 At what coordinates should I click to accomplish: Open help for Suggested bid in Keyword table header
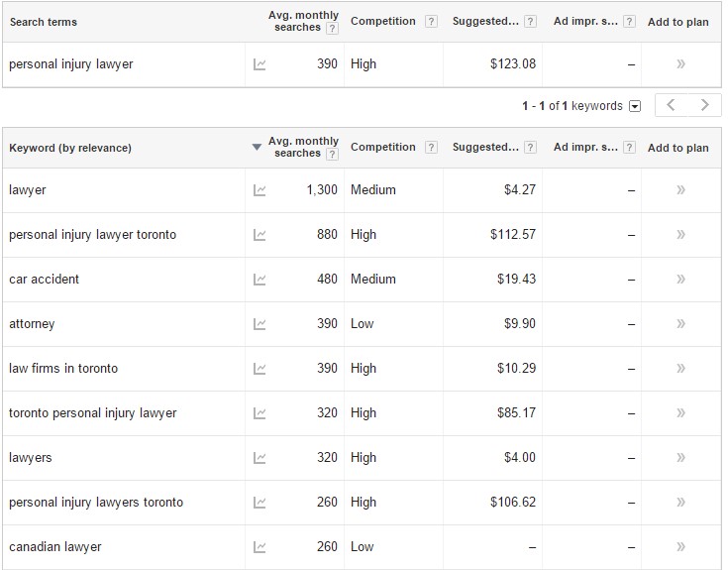click(531, 148)
